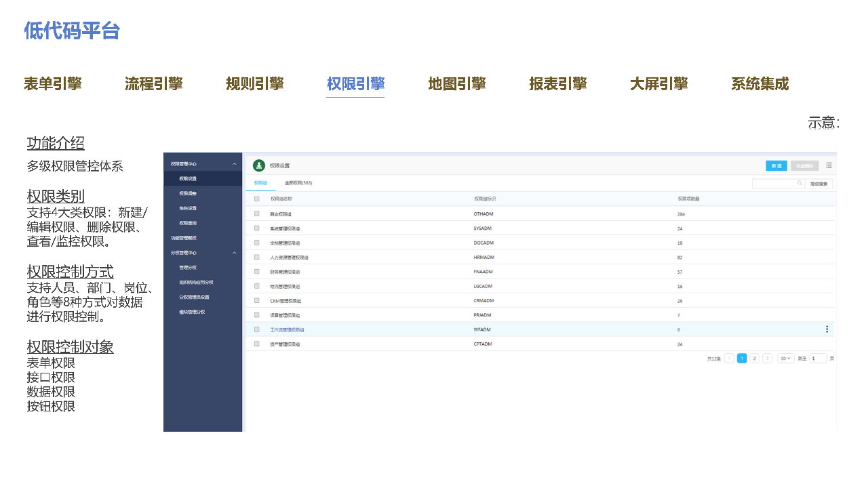
Task: Collapse the 分权管理中心 sidebar section
Action: click(x=235, y=253)
